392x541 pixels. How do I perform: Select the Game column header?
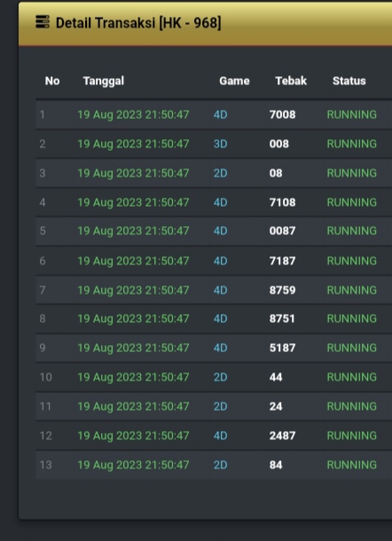click(x=234, y=81)
